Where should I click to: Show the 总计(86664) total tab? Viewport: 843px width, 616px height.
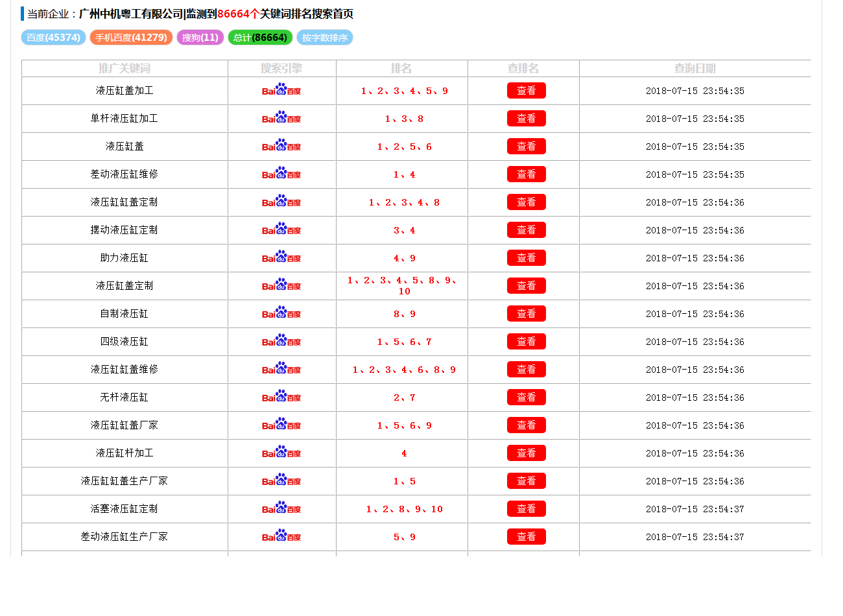[260, 38]
